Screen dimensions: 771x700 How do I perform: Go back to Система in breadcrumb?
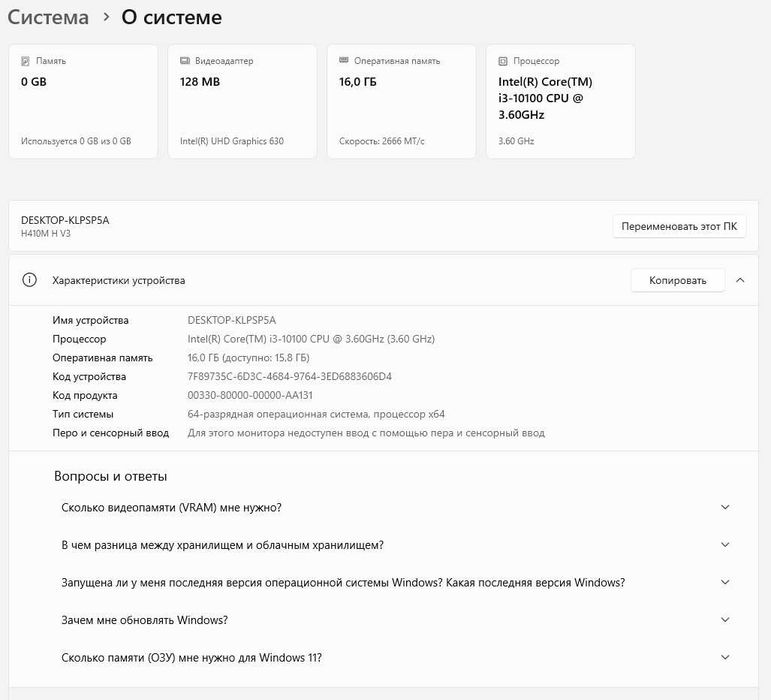[x=48, y=18]
